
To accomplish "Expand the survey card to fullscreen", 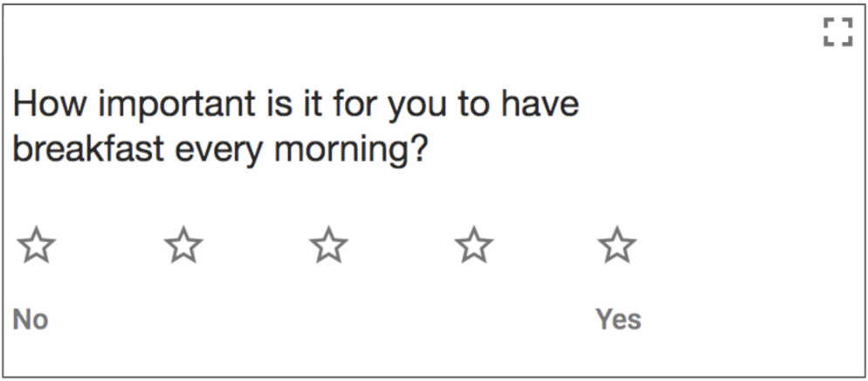I will click(837, 31).
